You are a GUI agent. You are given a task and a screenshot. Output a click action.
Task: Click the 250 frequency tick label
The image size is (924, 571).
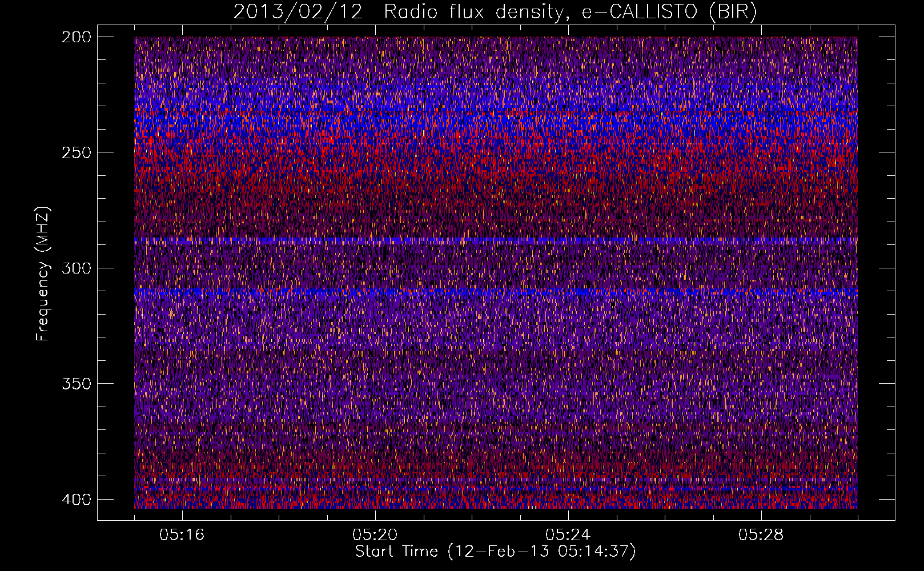(x=76, y=152)
